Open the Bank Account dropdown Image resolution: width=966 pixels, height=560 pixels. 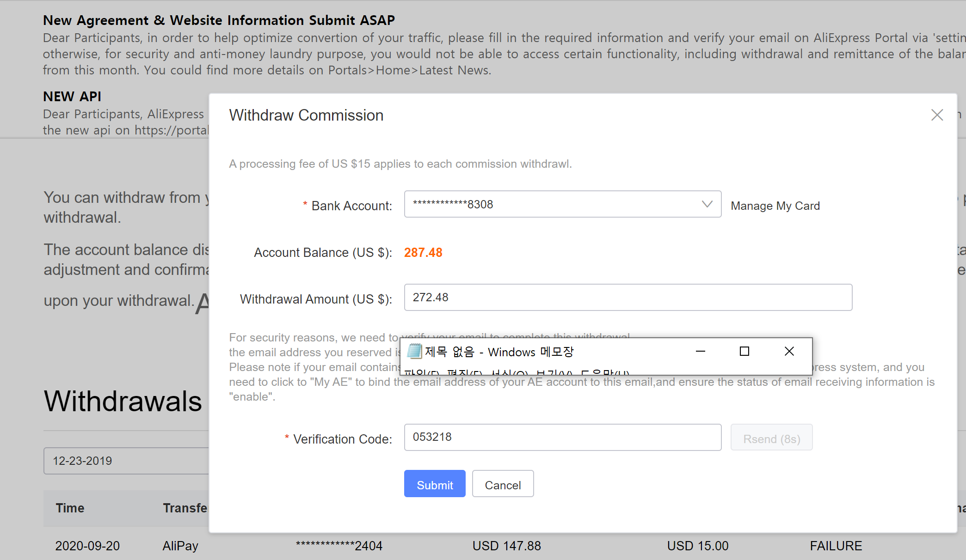(x=555, y=204)
